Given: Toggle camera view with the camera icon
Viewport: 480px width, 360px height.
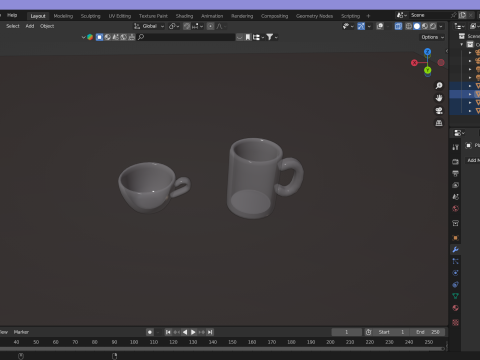Looking at the screenshot, I should tap(439, 111).
